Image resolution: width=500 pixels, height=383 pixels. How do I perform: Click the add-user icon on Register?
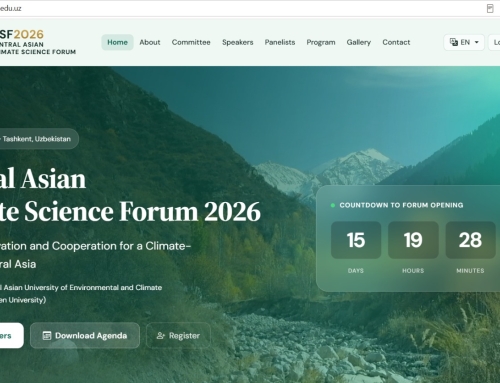tap(161, 336)
